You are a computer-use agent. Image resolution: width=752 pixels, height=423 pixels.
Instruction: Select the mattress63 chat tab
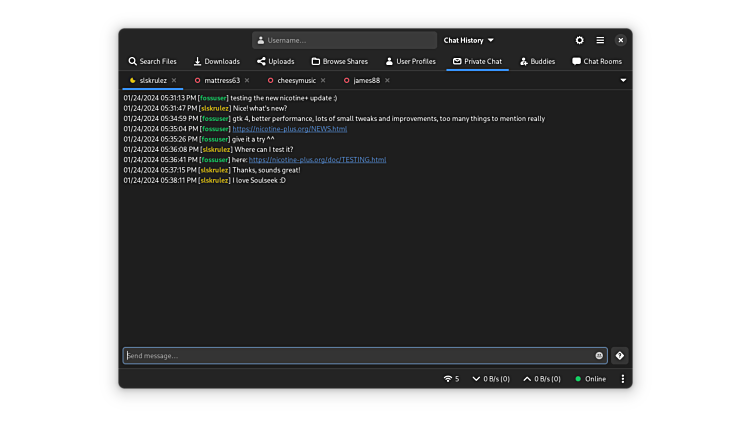(x=222, y=80)
